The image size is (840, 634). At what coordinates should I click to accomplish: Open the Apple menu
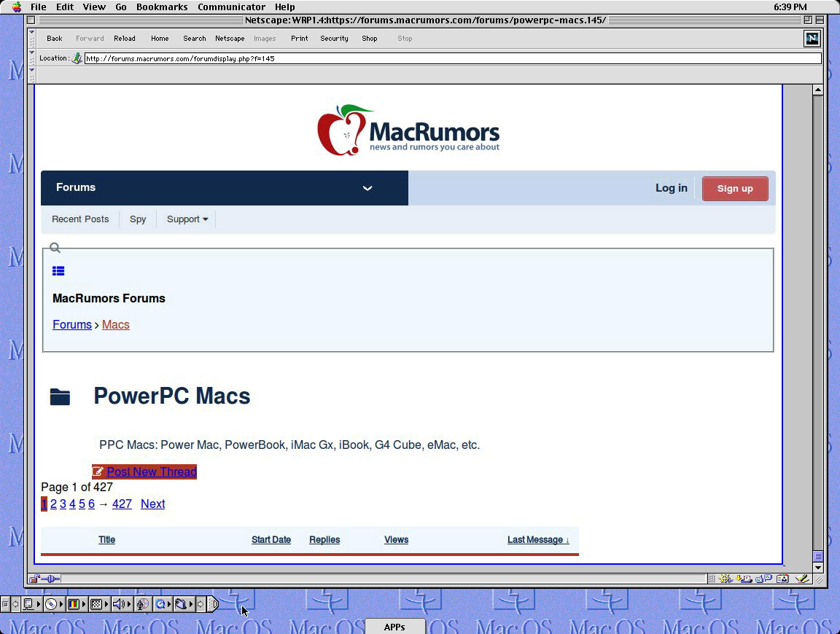(x=17, y=7)
